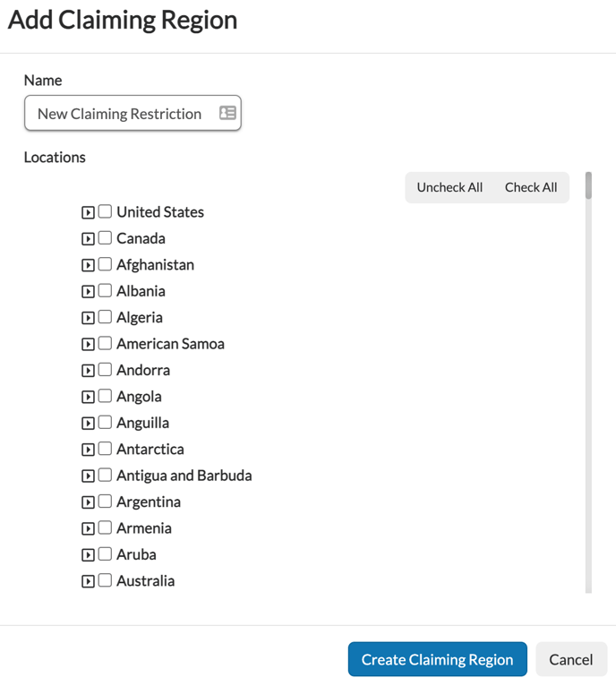Viewport: 616px width, 686px height.
Task: Click Create Claiming Region button
Action: point(437,659)
